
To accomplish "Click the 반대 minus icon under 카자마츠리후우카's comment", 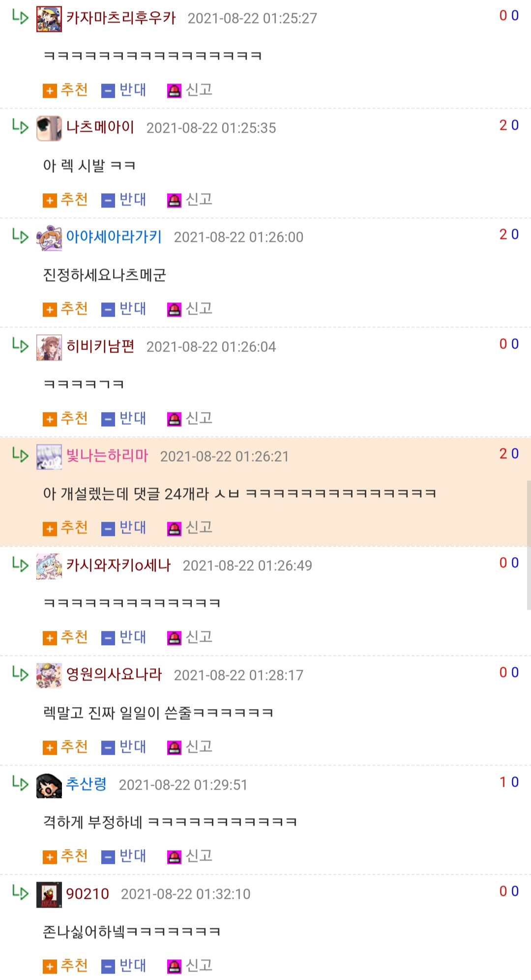I will (x=108, y=91).
